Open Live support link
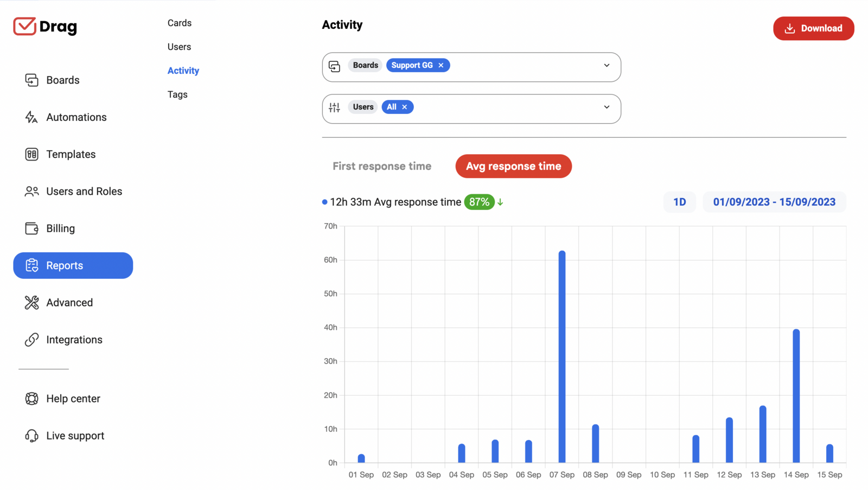This screenshot has width=868, height=490. [x=73, y=436]
